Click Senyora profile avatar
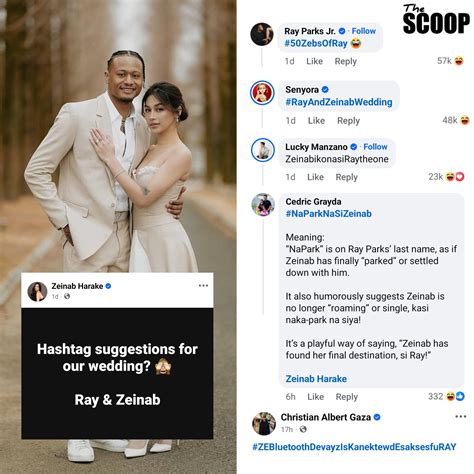The image size is (474, 474). pyautogui.click(x=262, y=92)
